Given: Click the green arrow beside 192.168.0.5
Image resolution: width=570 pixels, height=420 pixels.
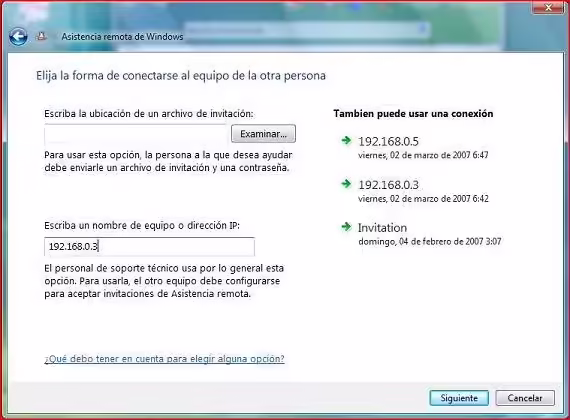Looking at the screenshot, I should click(x=346, y=140).
